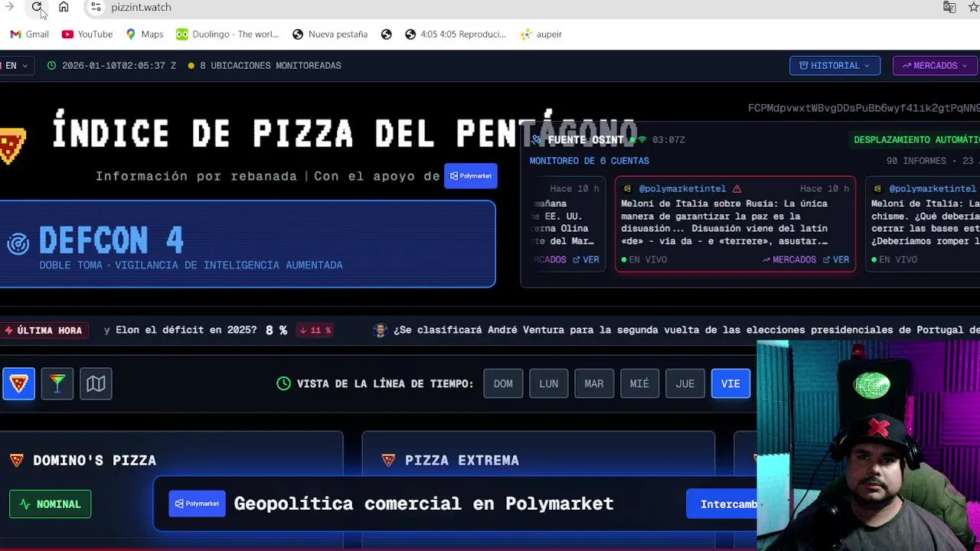Open YouTube bookmark
Image resolution: width=980 pixels, height=551 pixels.
pos(87,34)
